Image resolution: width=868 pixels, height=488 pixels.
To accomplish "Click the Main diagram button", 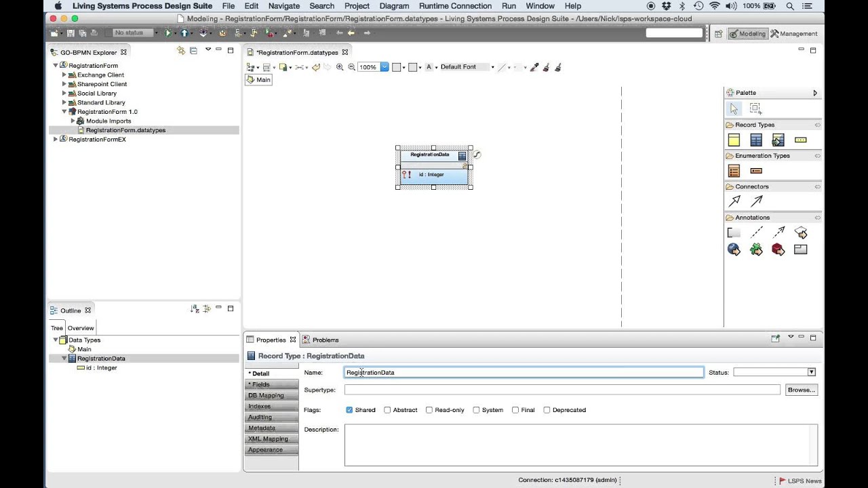I will click(x=258, y=79).
